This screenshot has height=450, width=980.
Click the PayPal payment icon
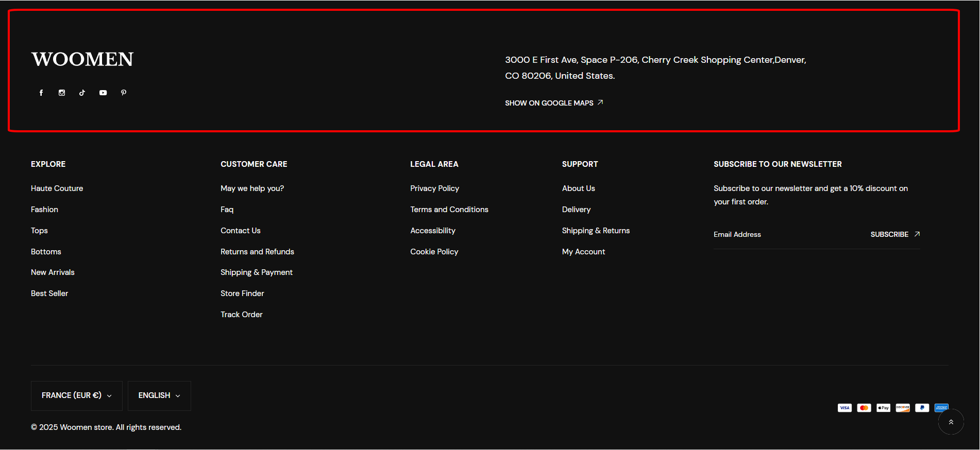tap(922, 408)
